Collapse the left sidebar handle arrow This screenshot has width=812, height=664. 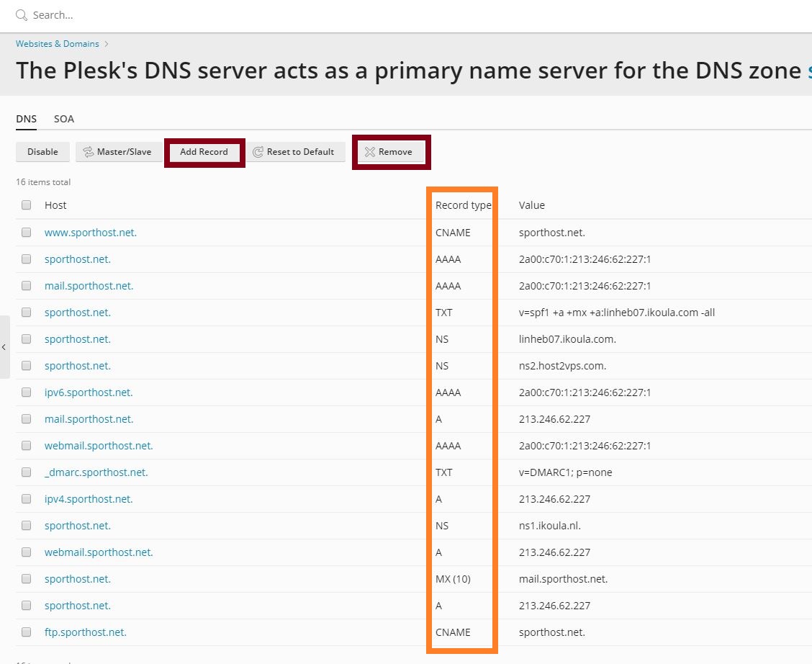coord(4,347)
